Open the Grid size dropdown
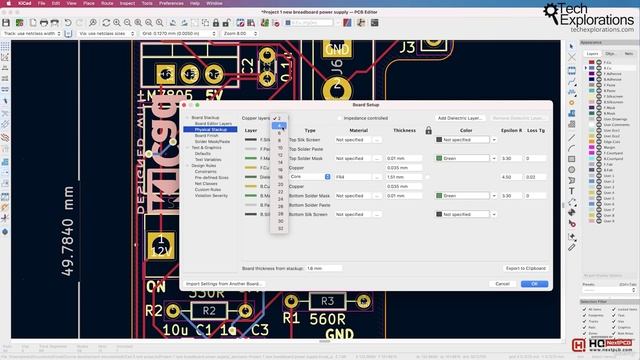 click(178, 33)
